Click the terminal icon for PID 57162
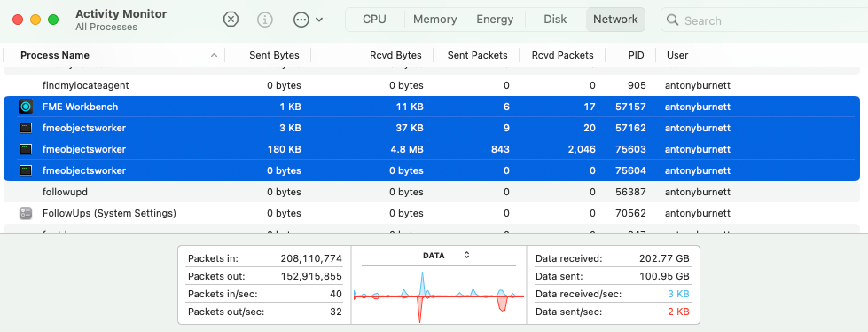This screenshot has width=868, height=332. pos(26,128)
